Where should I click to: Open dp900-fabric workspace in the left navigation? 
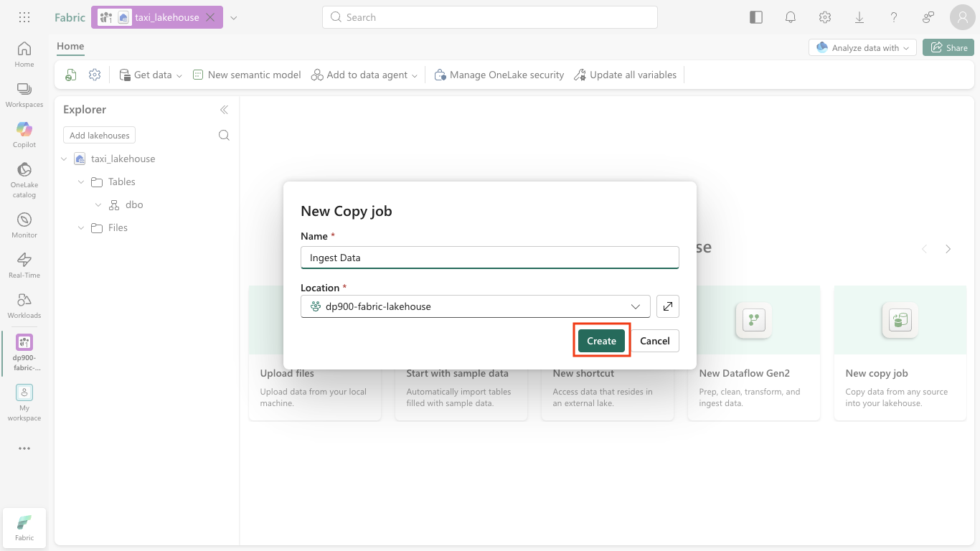click(x=24, y=352)
